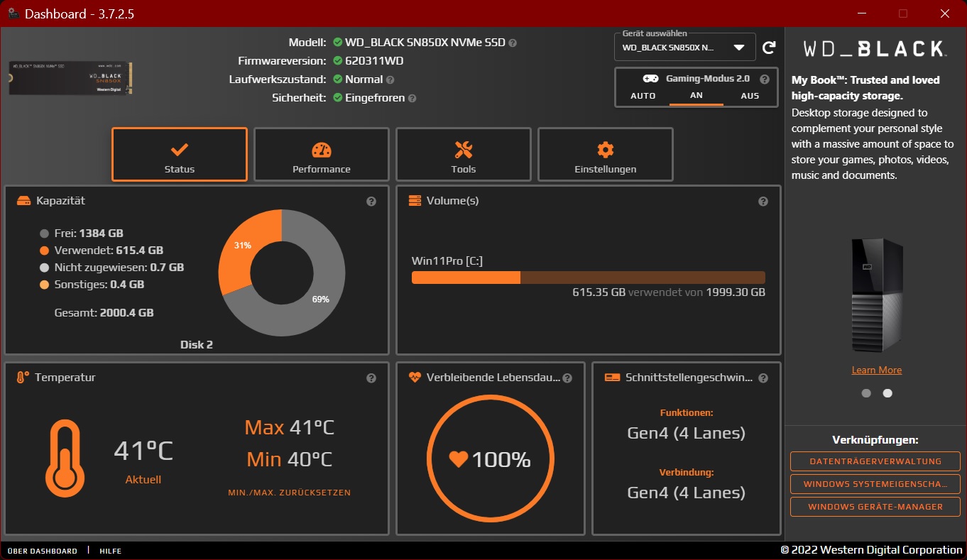Click the green check next to Firmwareversion
The height and width of the screenshot is (560, 967).
[x=337, y=61]
